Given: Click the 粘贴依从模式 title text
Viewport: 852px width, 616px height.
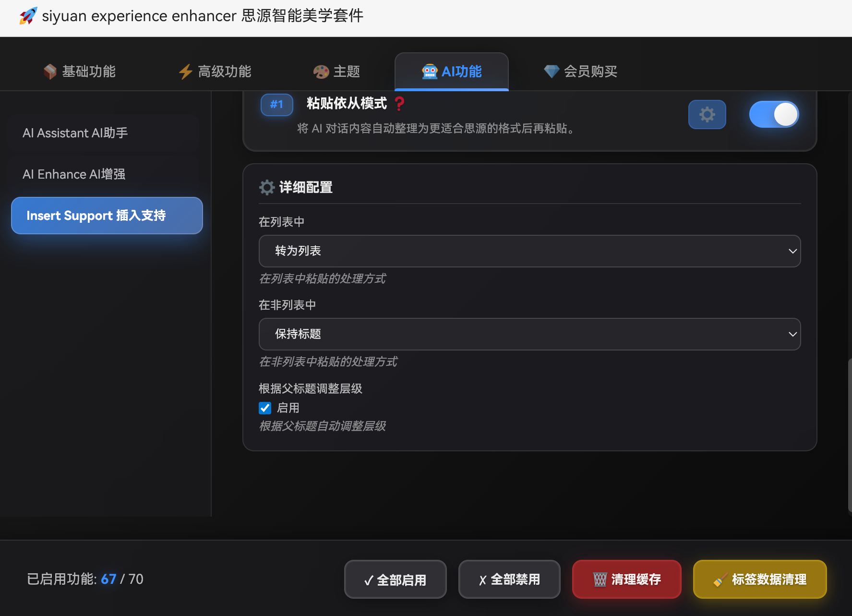Looking at the screenshot, I should click(x=347, y=103).
